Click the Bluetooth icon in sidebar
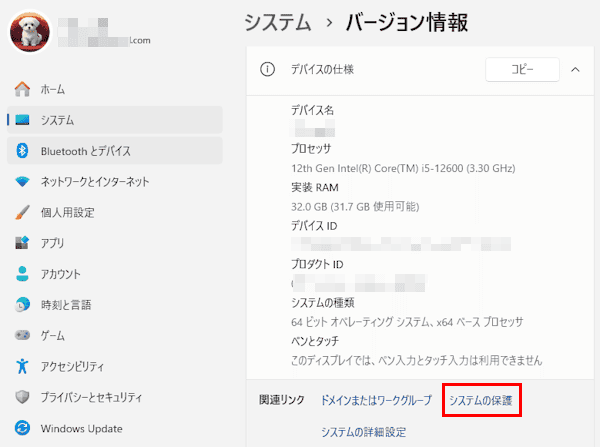Image resolution: width=600 pixels, height=447 pixels. click(22, 151)
